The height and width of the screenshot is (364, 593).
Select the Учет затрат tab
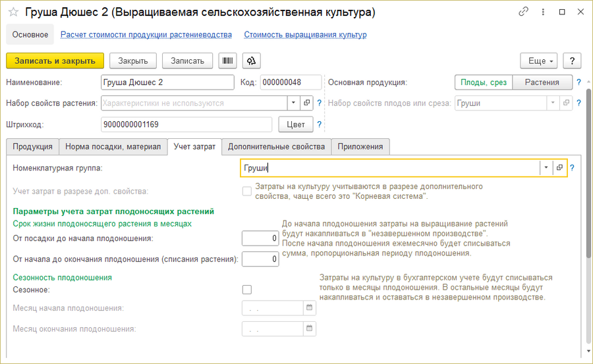pyautogui.click(x=194, y=147)
